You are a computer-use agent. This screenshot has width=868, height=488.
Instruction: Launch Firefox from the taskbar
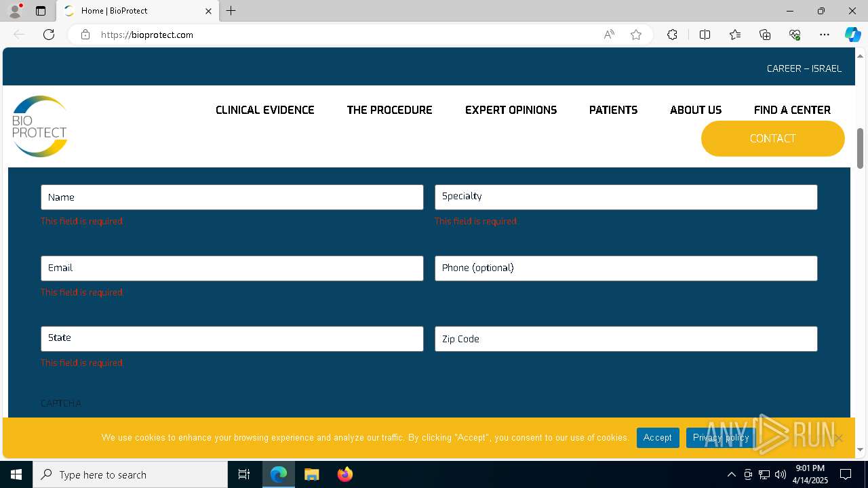pos(345,474)
